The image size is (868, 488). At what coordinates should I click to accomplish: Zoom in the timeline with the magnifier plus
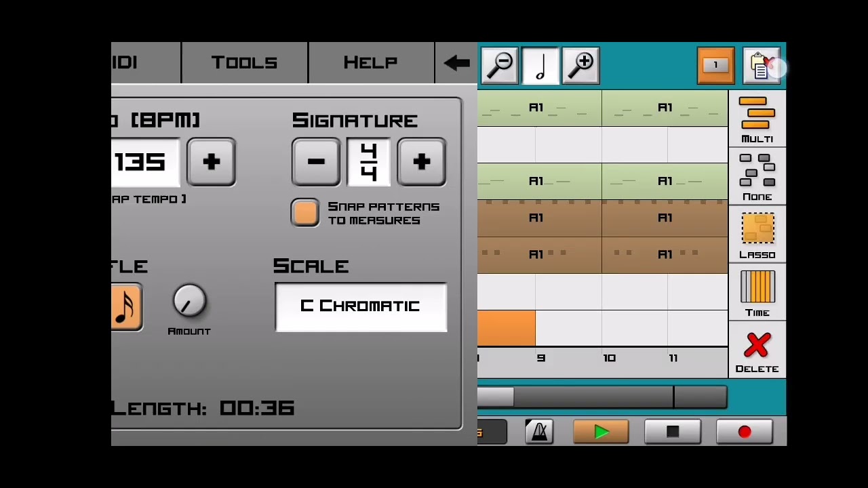click(x=581, y=65)
